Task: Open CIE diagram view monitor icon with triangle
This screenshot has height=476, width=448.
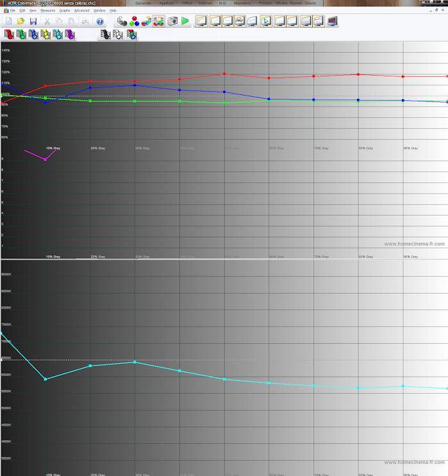Action: coord(266,21)
